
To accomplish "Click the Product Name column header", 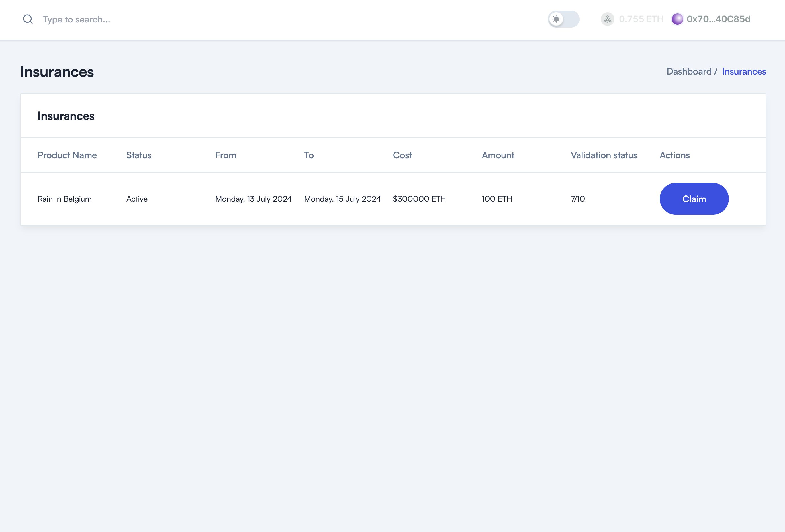I will 67,155.
